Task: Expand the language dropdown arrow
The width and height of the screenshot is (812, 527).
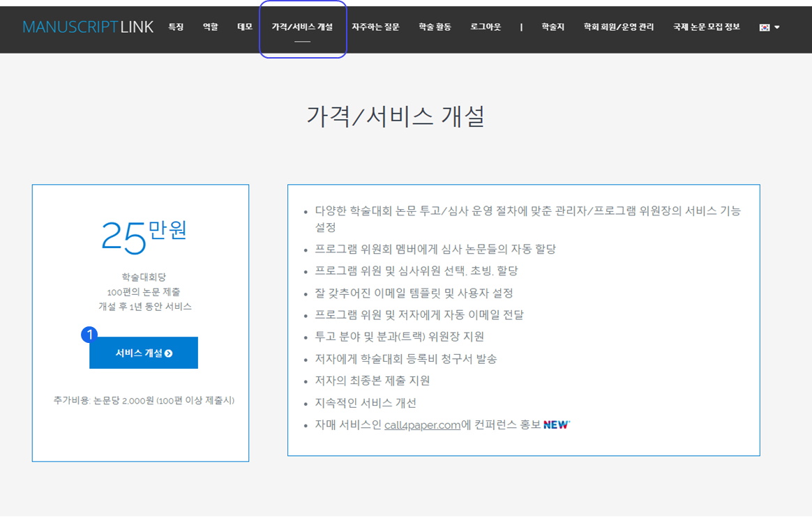Action: click(777, 27)
